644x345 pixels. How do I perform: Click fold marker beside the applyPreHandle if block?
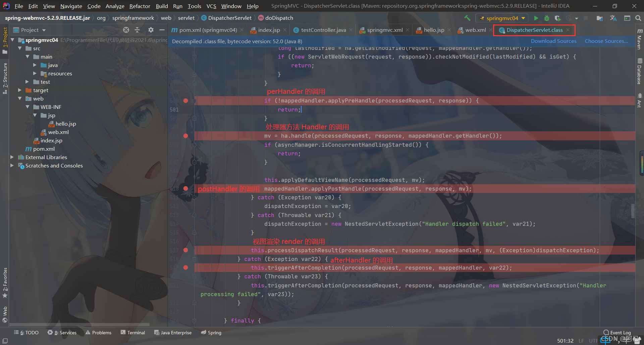194,100
